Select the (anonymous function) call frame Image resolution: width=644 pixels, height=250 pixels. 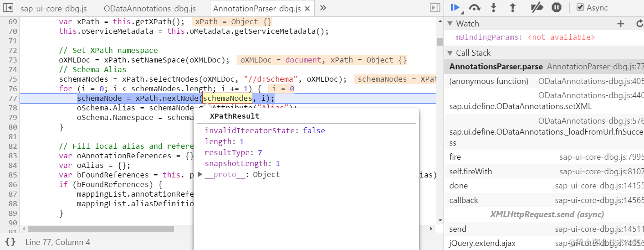(544, 81)
